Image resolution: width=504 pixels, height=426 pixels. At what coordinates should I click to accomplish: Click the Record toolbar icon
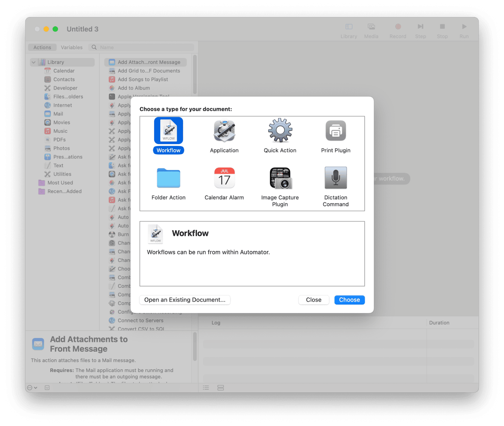398,27
